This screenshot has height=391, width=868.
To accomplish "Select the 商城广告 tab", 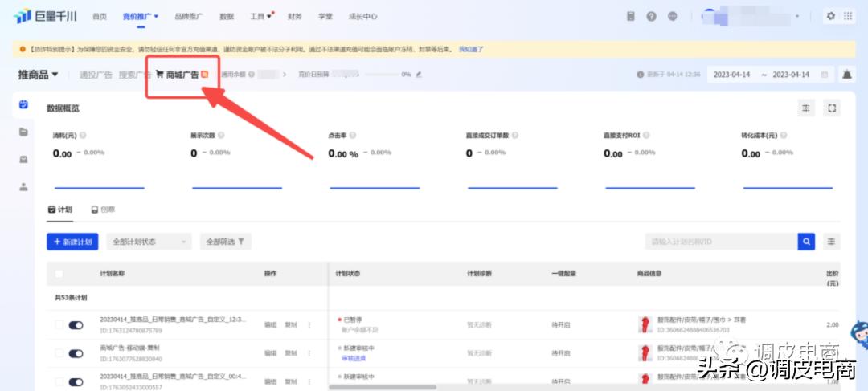I will [x=182, y=75].
